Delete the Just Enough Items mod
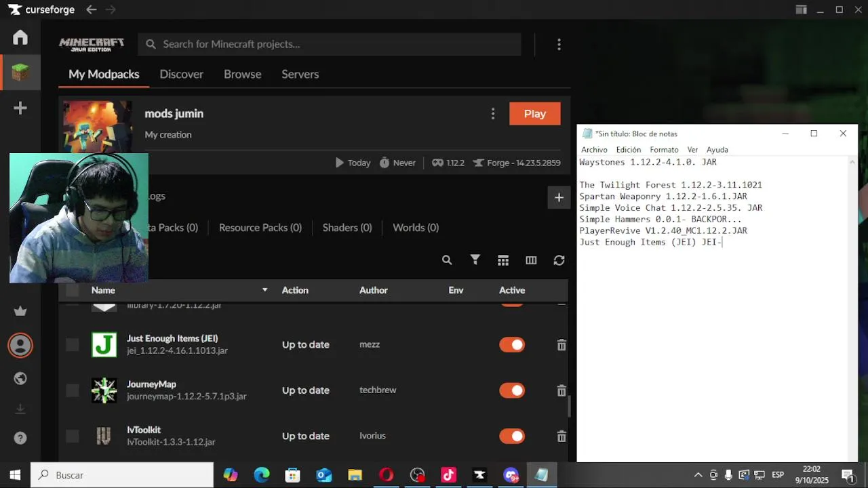 (x=561, y=345)
